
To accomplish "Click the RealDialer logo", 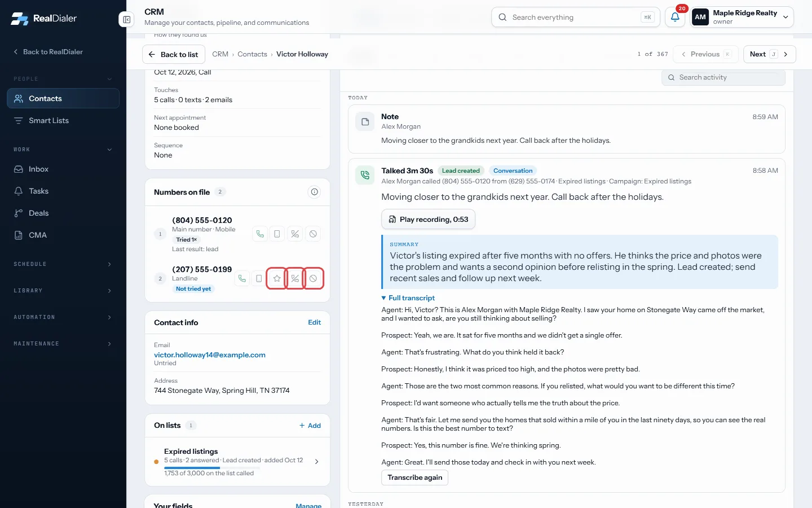I will pos(44,19).
